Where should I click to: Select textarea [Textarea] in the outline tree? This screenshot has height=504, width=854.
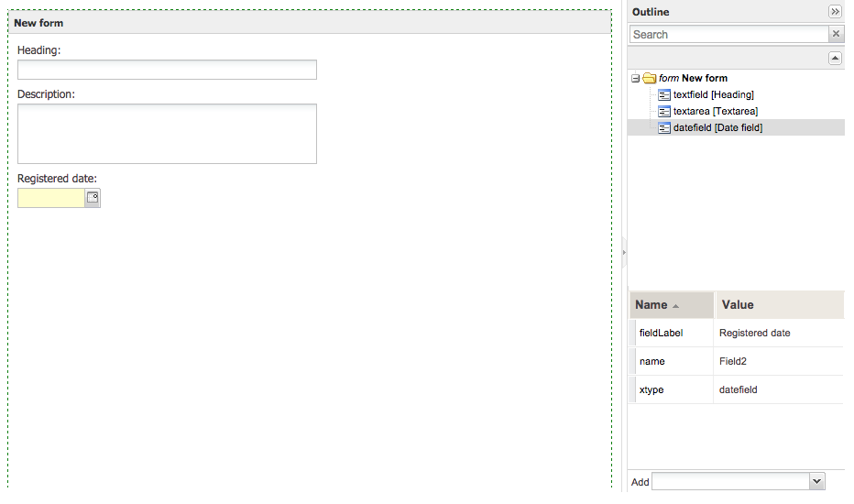click(x=715, y=111)
